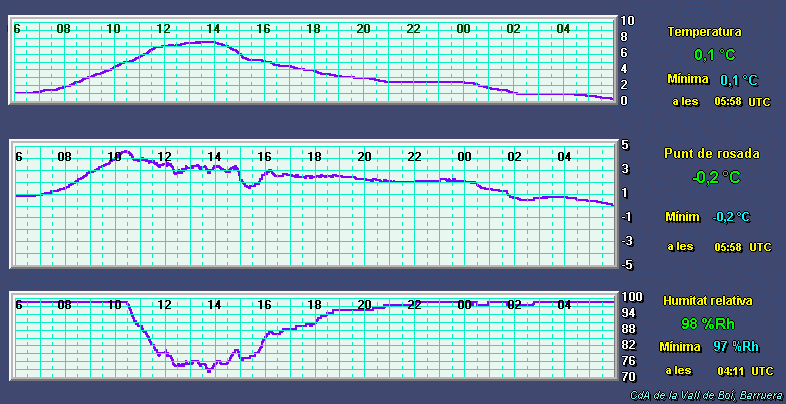Viewport: 786px width, 404px height.
Task: Click the "Mínima" label under Temperatura
Action: pos(688,79)
